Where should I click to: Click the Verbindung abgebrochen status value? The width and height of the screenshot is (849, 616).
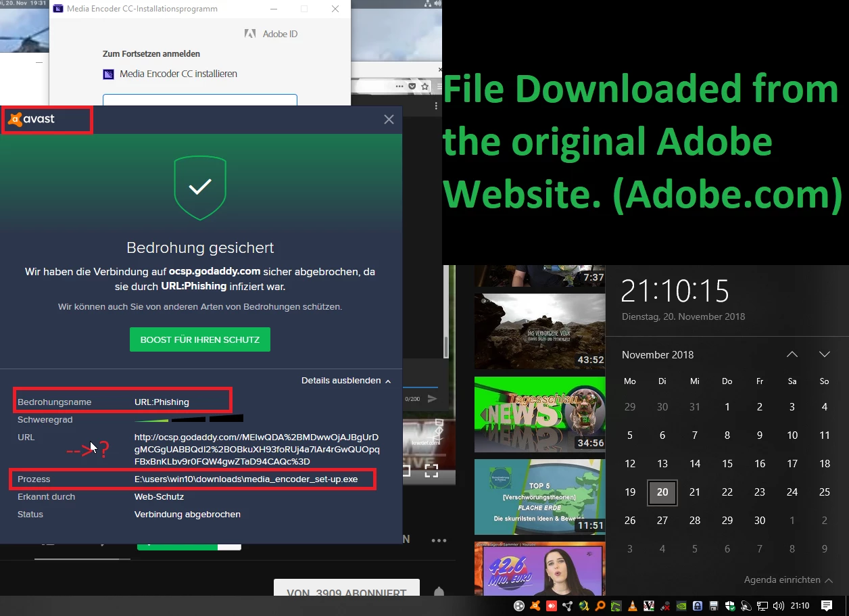(x=187, y=514)
